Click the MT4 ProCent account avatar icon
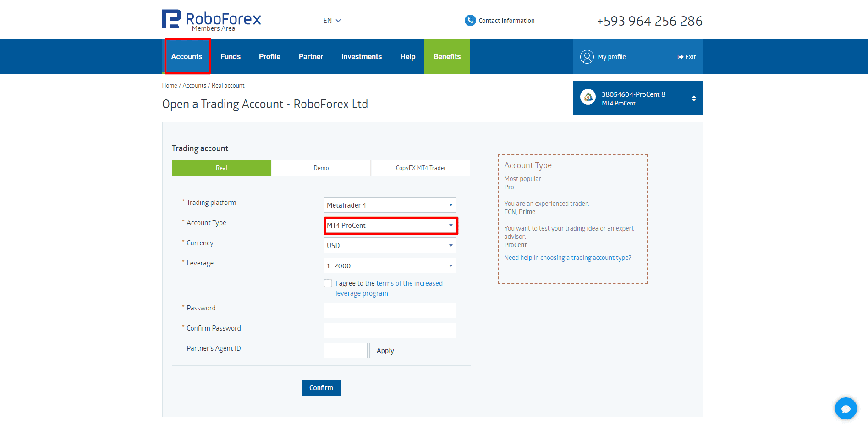 [588, 97]
